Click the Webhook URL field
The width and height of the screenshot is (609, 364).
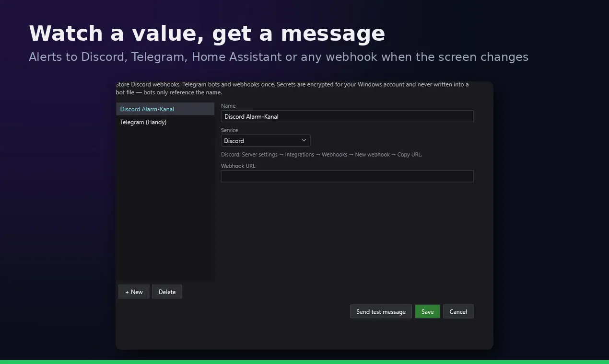[347, 176]
